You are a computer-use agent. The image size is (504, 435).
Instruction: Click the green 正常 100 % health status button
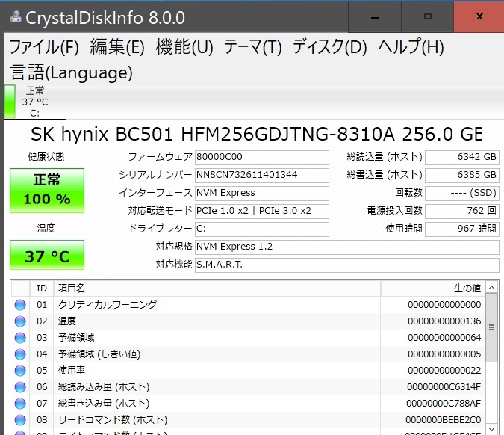pyautogui.click(x=47, y=191)
